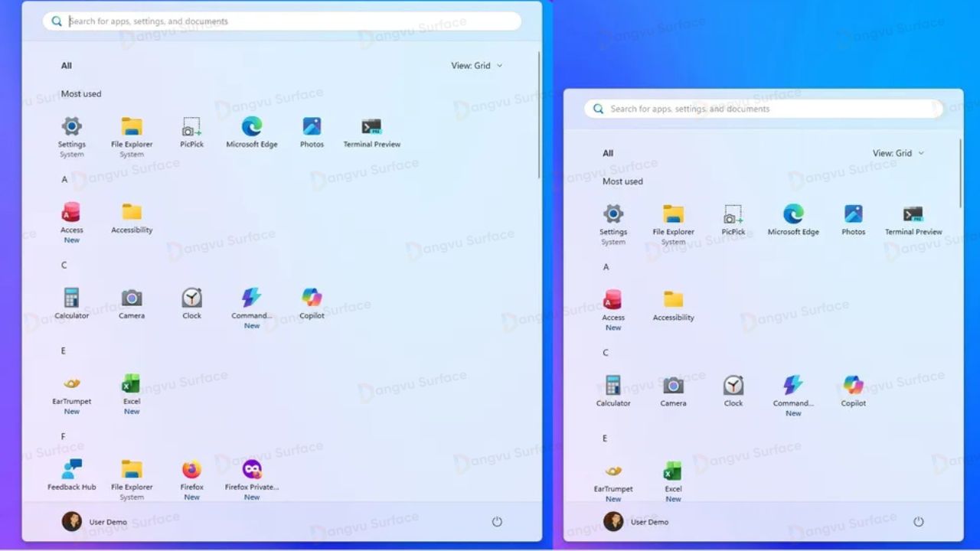Click the A letter header in right menu
Image resolution: width=980 pixels, height=551 pixels.
[x=606, y=267]
